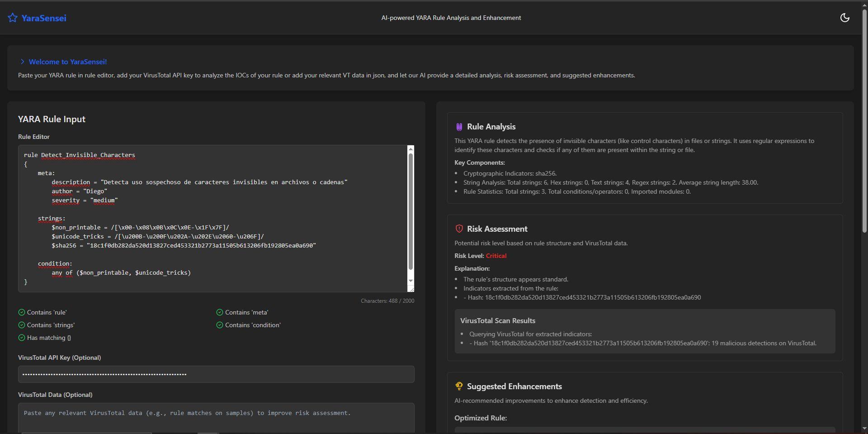Click the Rule Editor scrollbar down arrow

tap(410, 281)
